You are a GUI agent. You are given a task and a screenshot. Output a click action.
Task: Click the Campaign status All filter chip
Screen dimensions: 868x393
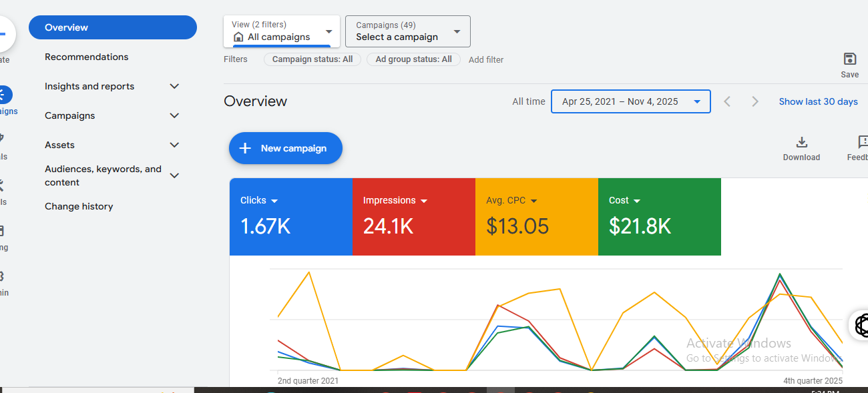(x=312, y=59)
